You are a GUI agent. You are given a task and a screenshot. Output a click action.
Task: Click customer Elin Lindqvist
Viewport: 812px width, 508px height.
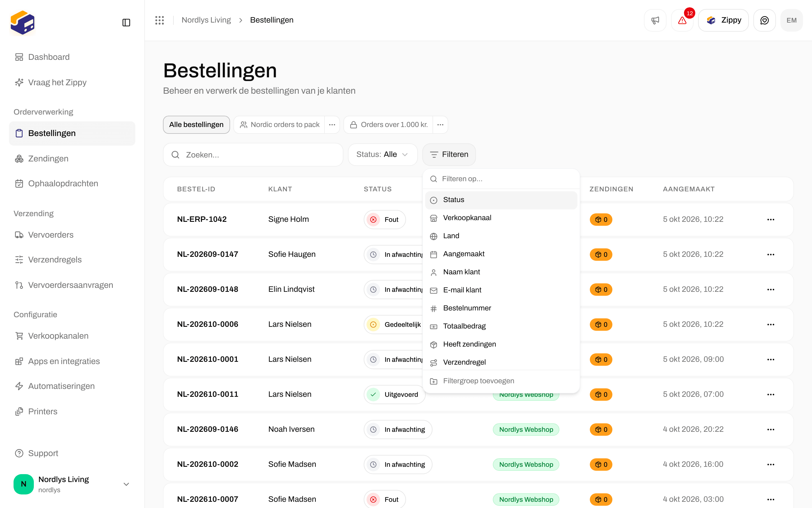(291, 289)
